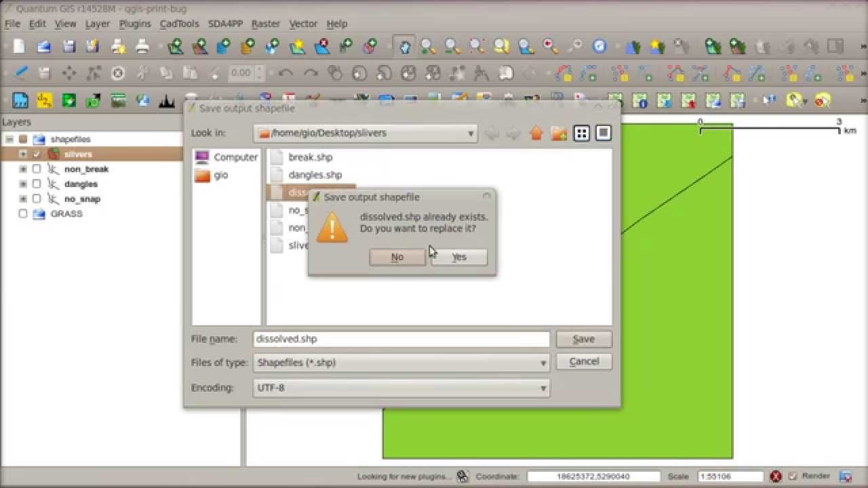
Task: Toggle visibility of the dangles layer
Action: click(37, 184)
